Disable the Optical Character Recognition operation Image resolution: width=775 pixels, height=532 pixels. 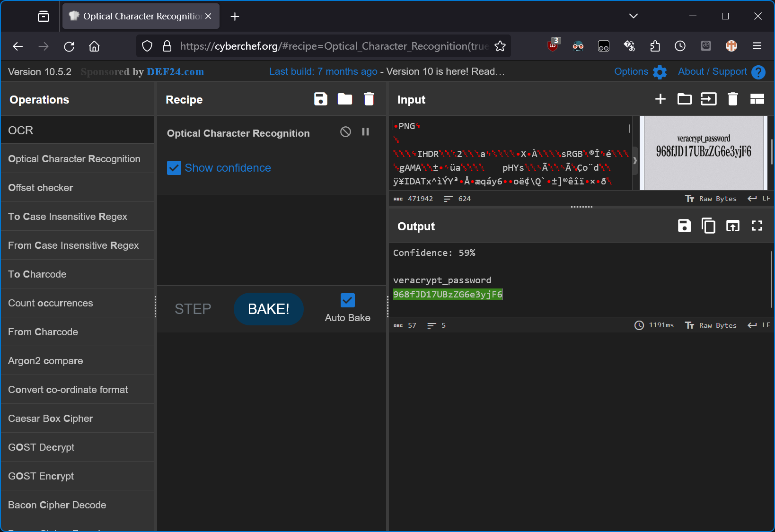pos(345,132)
